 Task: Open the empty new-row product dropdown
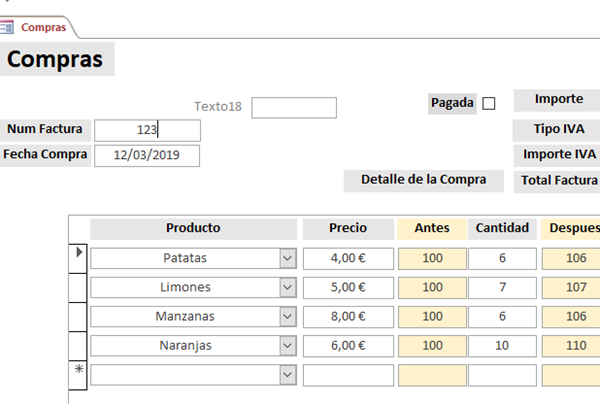click(x=288, y=375)
